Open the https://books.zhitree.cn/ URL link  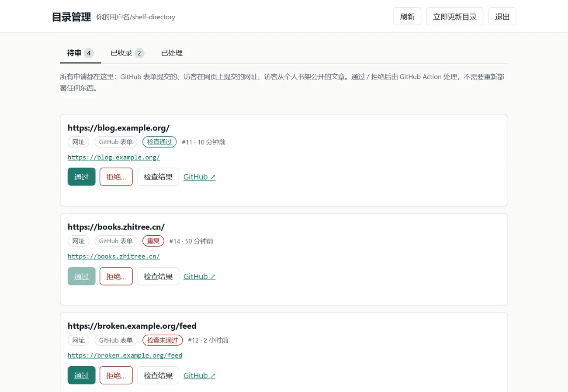coord(114,256)
